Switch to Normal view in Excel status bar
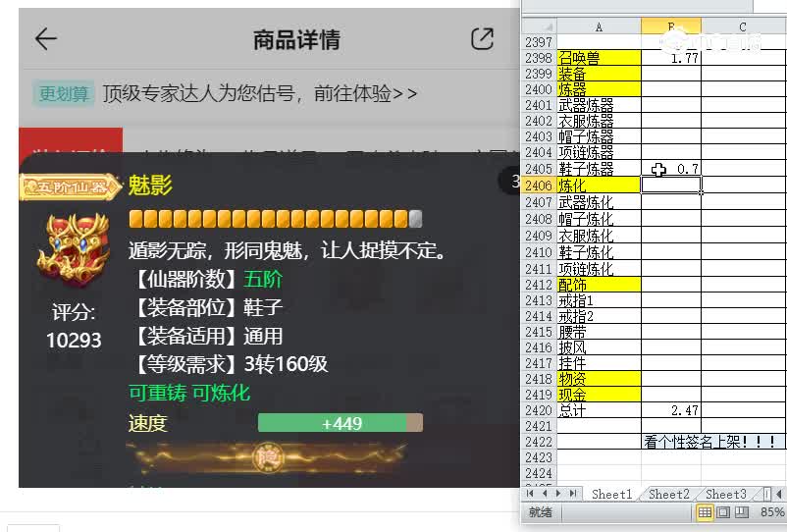This screenshot has width=787, height=532. [x=705, y=512]
